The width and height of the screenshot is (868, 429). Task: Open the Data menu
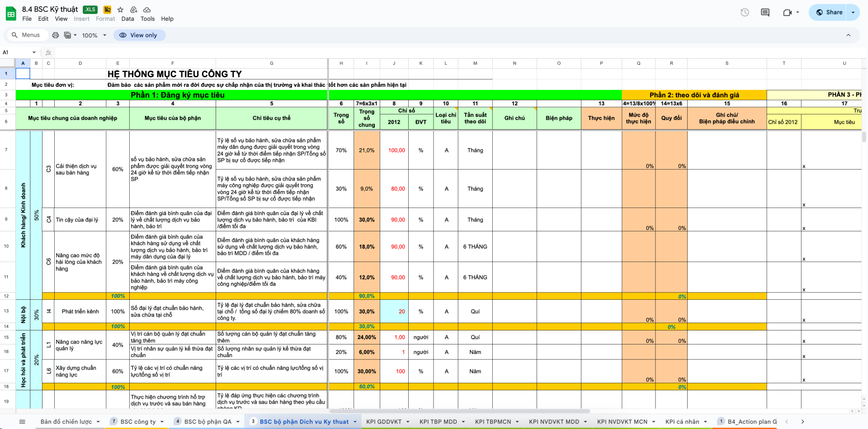point(127,19)
